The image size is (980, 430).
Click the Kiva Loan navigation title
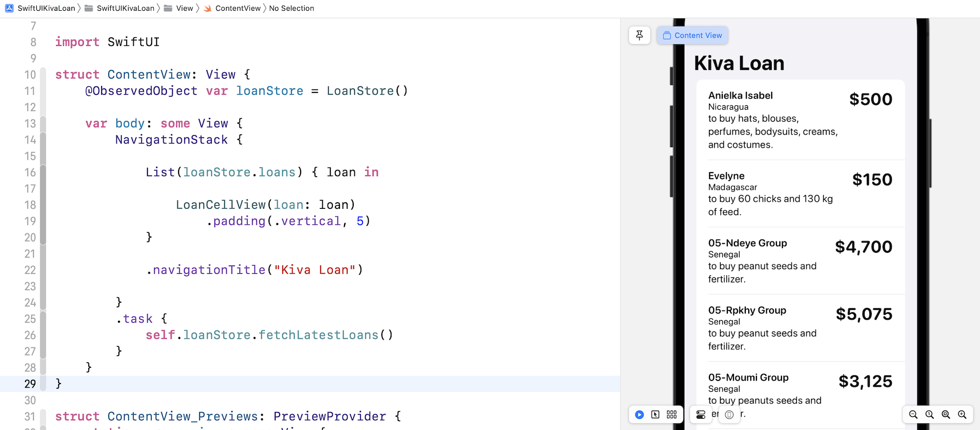click(739, 63)
